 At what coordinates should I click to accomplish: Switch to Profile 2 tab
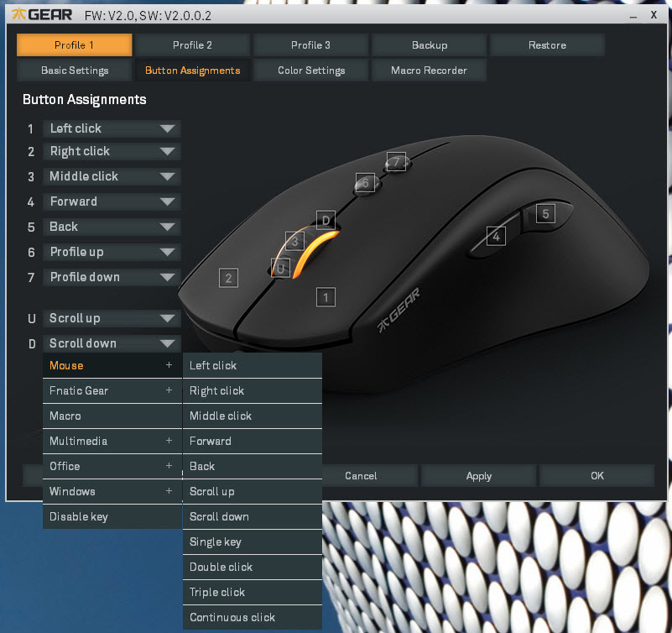[192, 45]
